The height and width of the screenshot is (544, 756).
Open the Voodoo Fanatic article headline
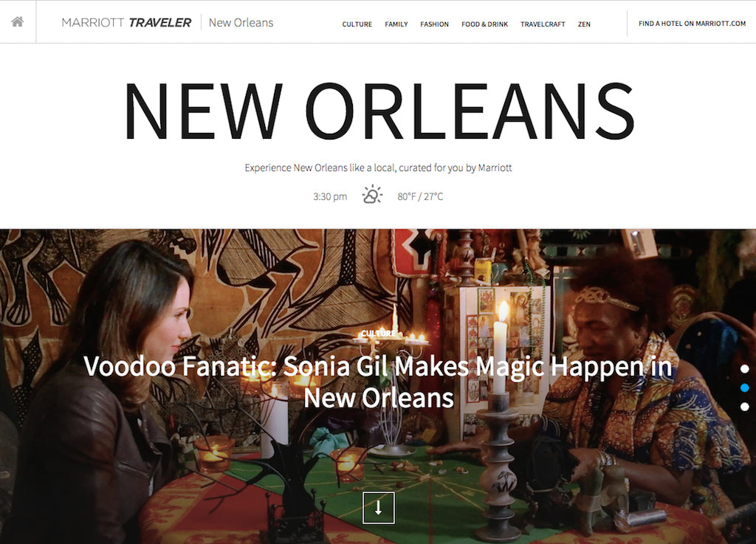click(378, 382)
